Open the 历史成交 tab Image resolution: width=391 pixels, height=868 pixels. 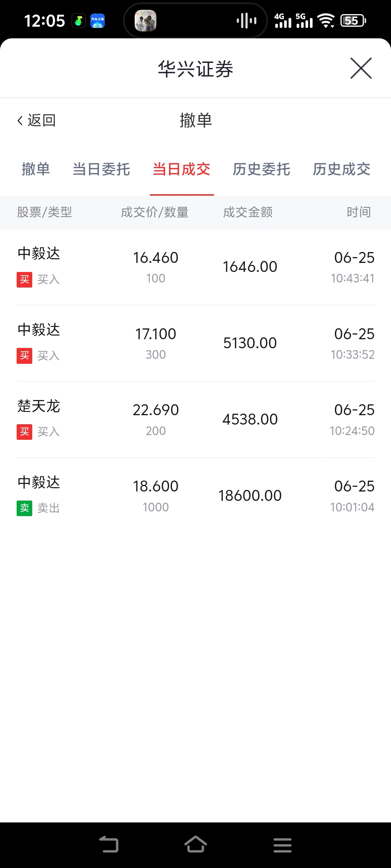[341, 169]
